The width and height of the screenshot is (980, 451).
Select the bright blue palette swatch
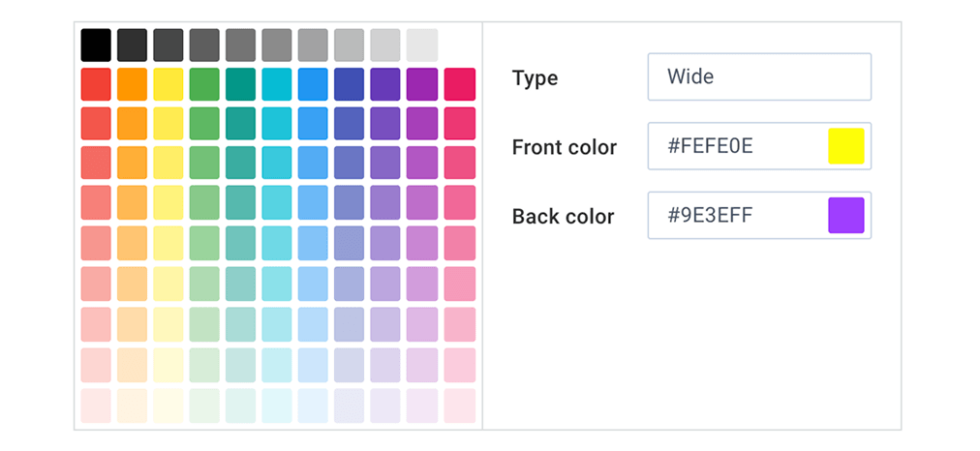[314, 84]
